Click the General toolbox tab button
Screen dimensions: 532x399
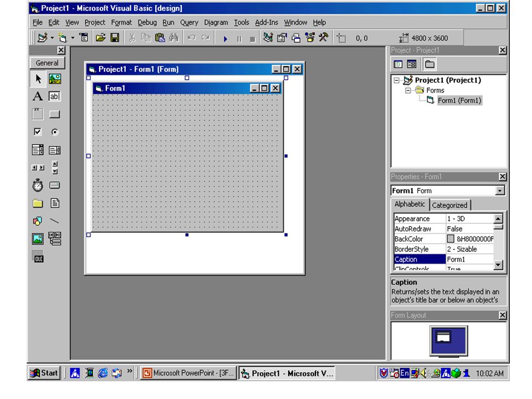click(x=47, y=63)
